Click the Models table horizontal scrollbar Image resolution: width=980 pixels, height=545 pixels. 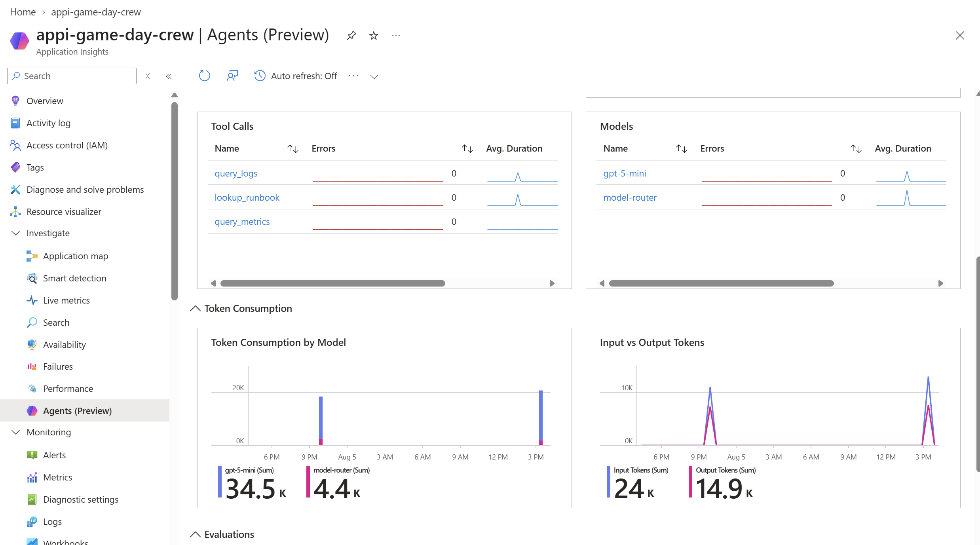point(721,283)
